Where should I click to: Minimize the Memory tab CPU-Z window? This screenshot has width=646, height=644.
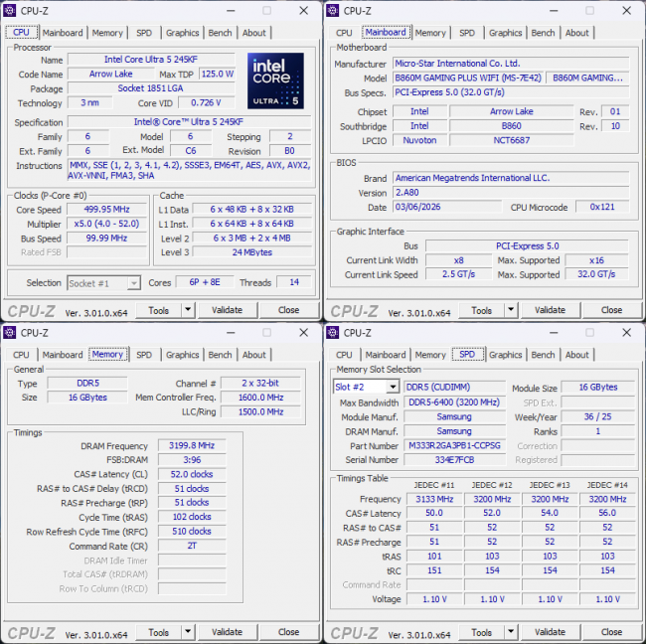[x=231, y=333]
